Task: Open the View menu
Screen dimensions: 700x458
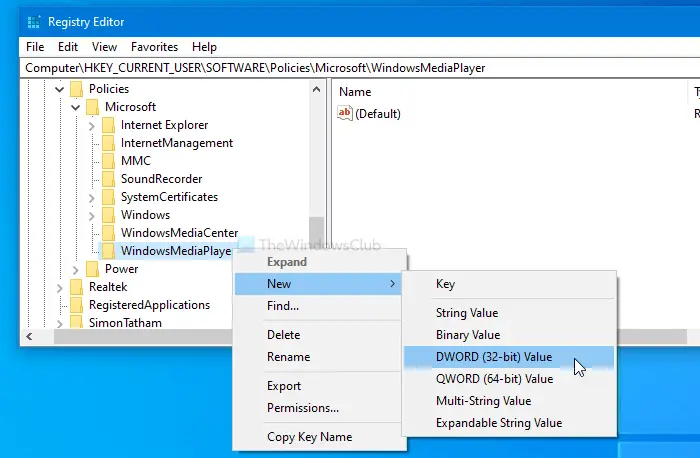Action: [104, 47]
